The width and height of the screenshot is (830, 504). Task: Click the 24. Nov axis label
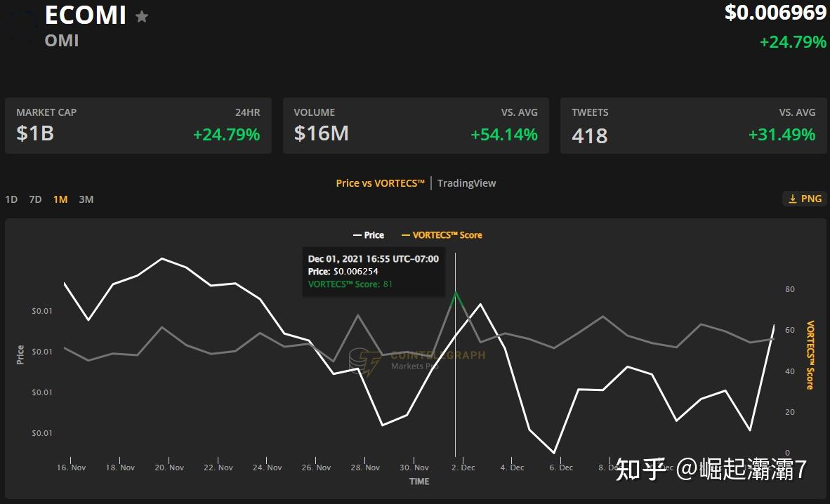[268, 467]
